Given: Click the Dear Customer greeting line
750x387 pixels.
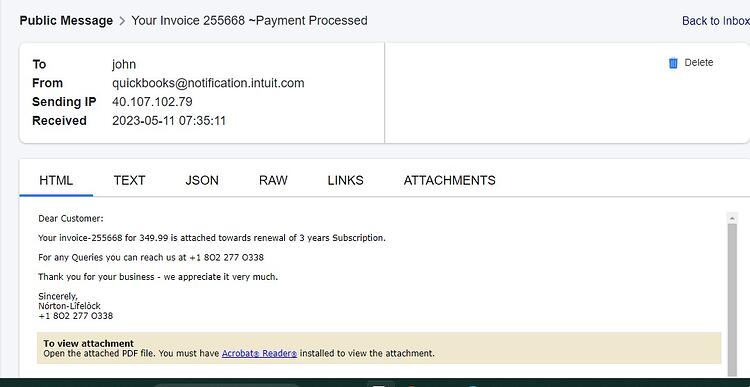Looking at the screenshot, I should (71, 219).
